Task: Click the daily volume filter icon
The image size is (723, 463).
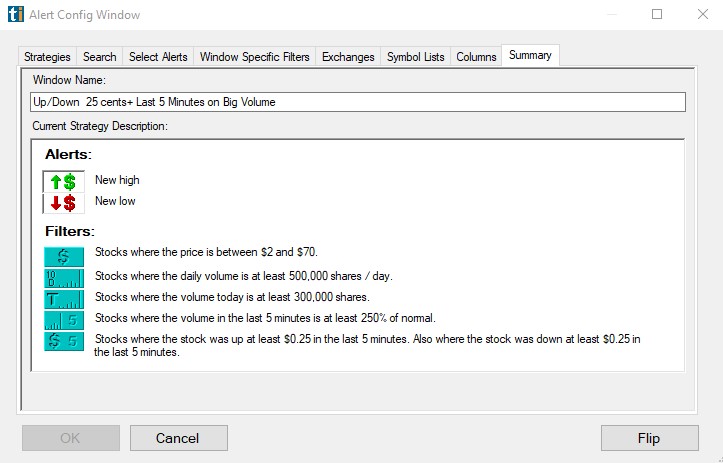Action: [63, 277]
